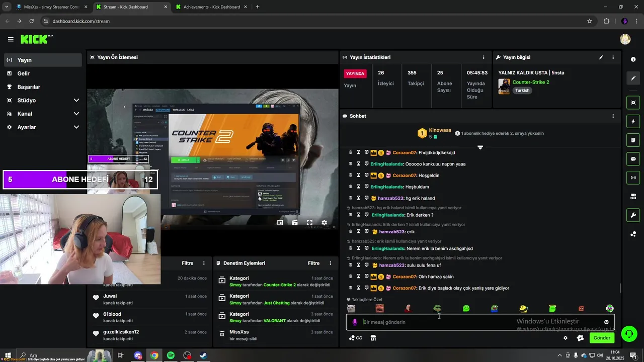Click the Counter-Strike 2 category link
This screenshot has width=644, height=362.
[531, 82]
